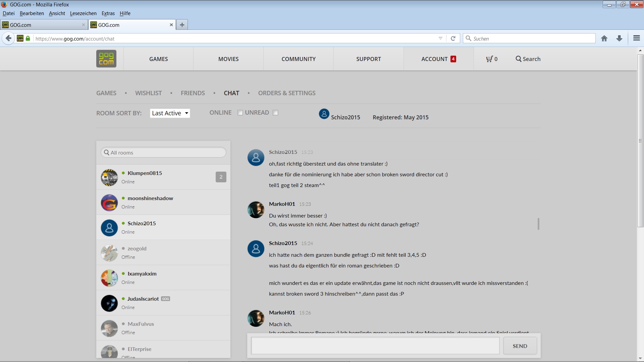Go back with the browser back arrow
644x362 pixels.
pos(9,39)
